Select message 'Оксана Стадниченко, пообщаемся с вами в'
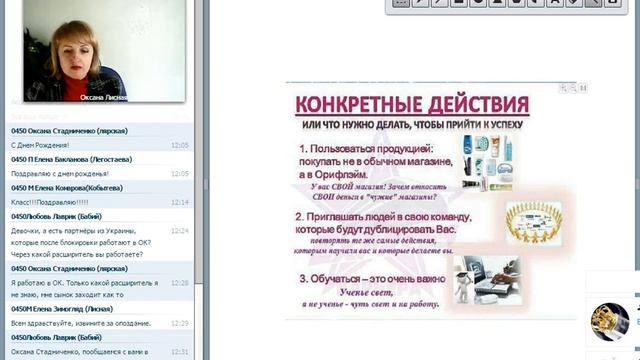 click(x=79, y=352)
